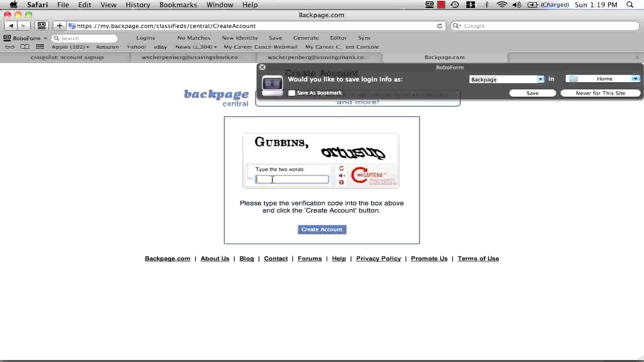The width and height of the screenshot is (644, 362).
Task: Open the Forums footer link
Action: [309, 258]
